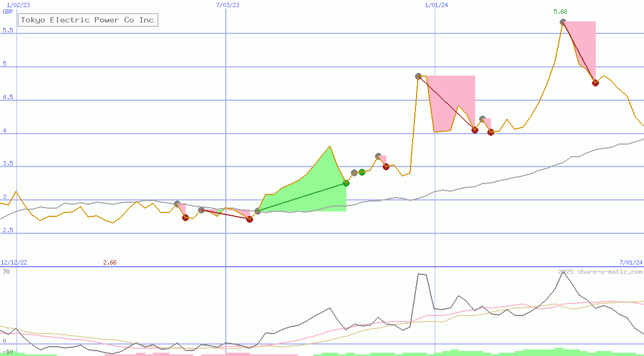Click the gray marker at the 5.68 peak
644x356 pixels.
click(x=563, y=22)
